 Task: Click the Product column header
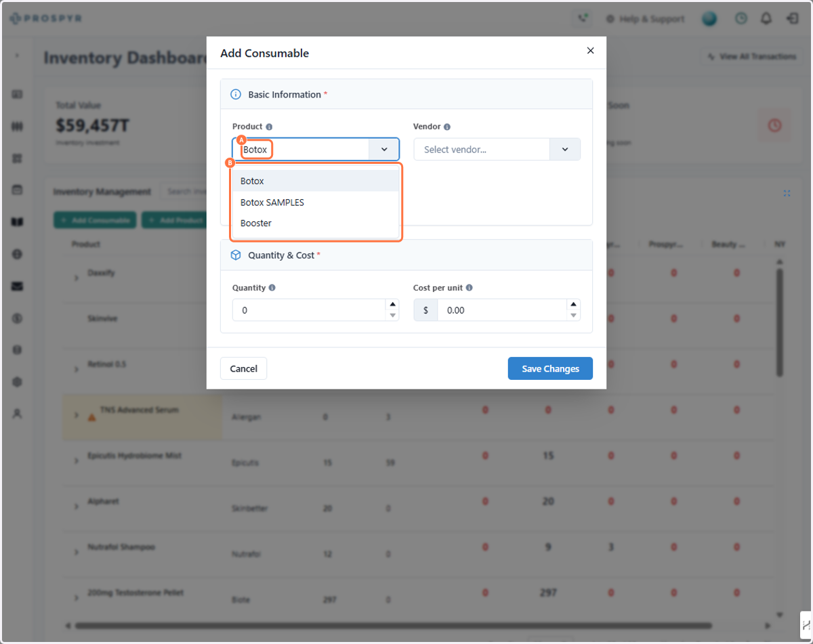click(86, 244)
